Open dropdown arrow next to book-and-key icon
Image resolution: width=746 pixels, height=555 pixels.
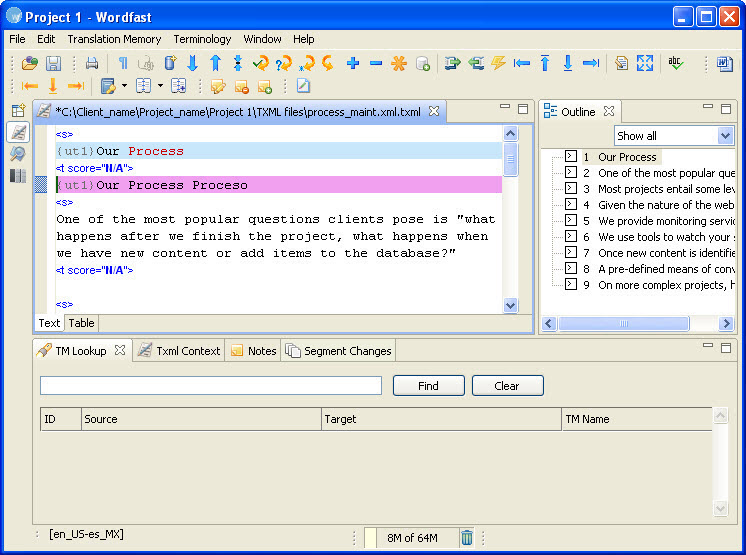point(124,86)
